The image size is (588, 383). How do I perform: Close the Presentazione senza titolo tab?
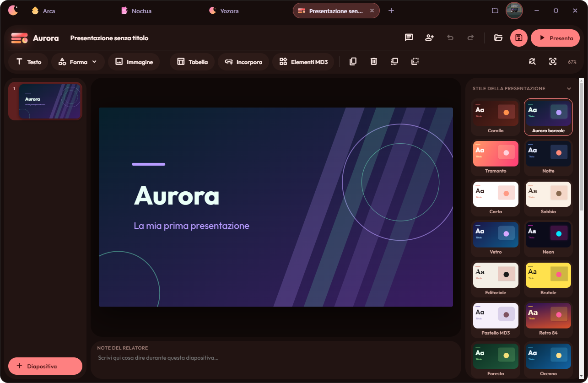(372, 11)
